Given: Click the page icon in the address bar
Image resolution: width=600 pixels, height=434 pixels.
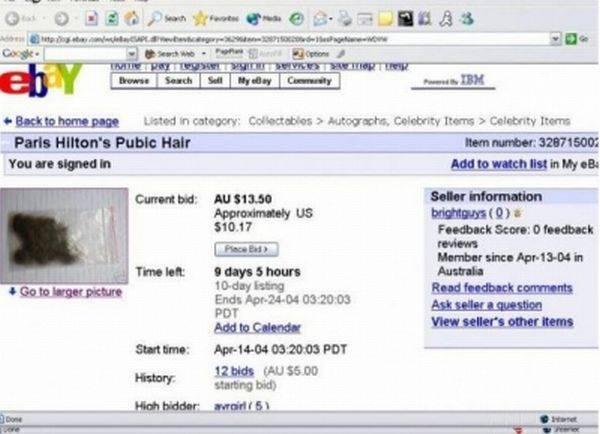Looking at the screenshot, I should click(x=34, y=39).
